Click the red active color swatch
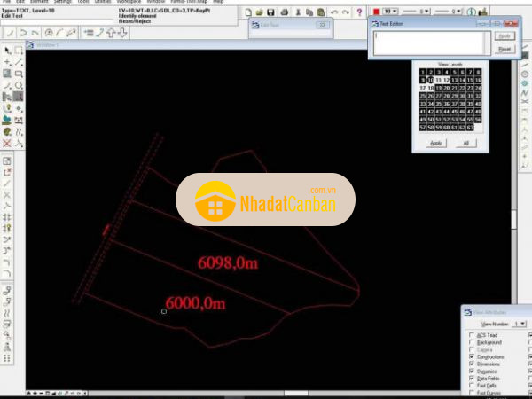The image size is (532, 399). click(378, 12)
